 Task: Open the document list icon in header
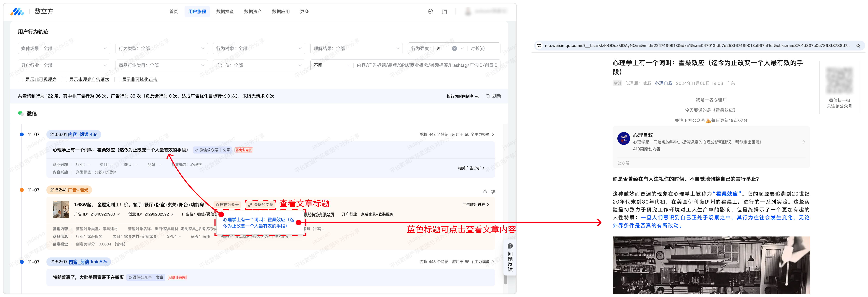(444, 11)
